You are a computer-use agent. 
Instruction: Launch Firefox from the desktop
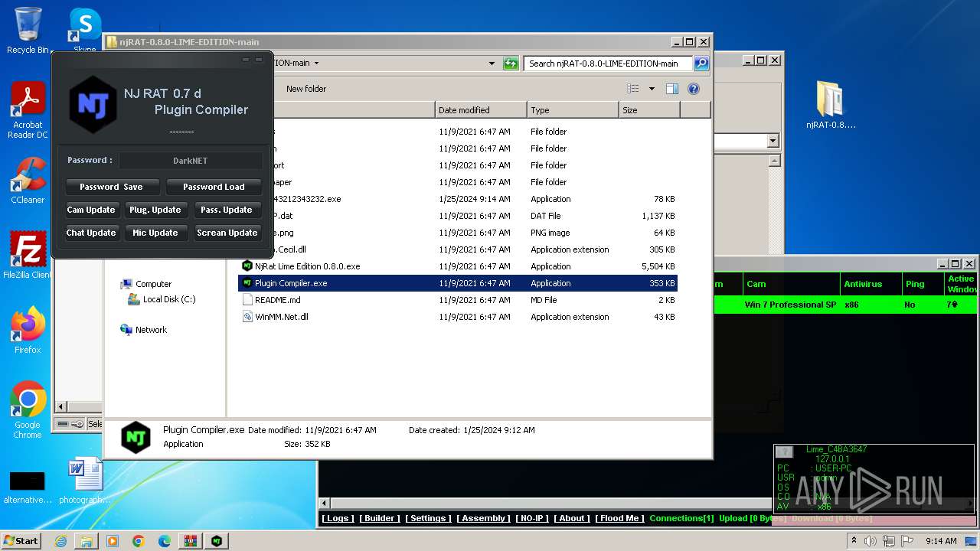(x=28, y=331)
